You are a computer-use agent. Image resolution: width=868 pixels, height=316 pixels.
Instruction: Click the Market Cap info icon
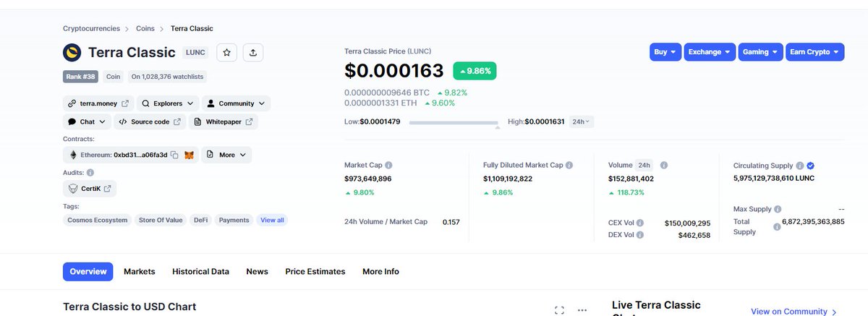click(x=388, y=165)
